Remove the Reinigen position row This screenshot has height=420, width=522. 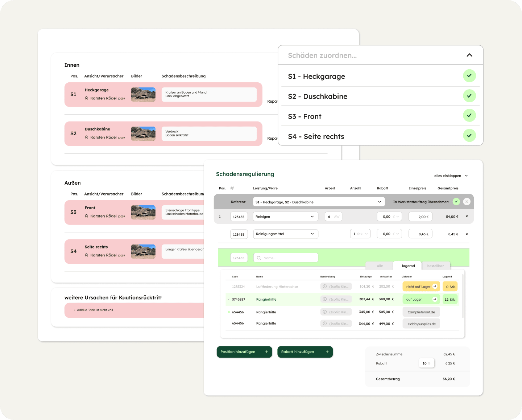click(x=467, y=217)
